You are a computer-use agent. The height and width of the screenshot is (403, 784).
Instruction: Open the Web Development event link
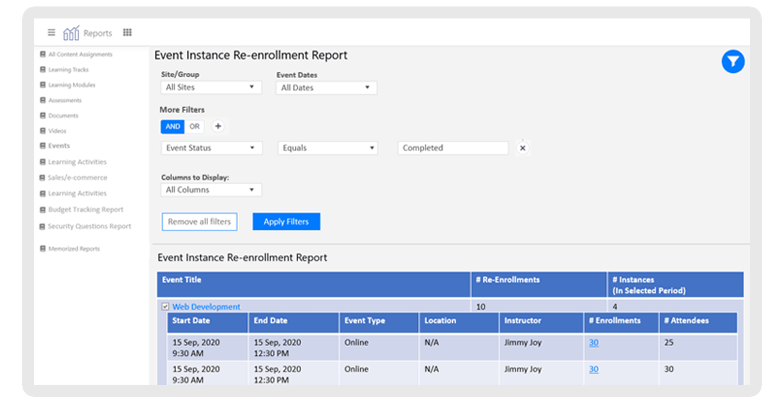(206, 306)
